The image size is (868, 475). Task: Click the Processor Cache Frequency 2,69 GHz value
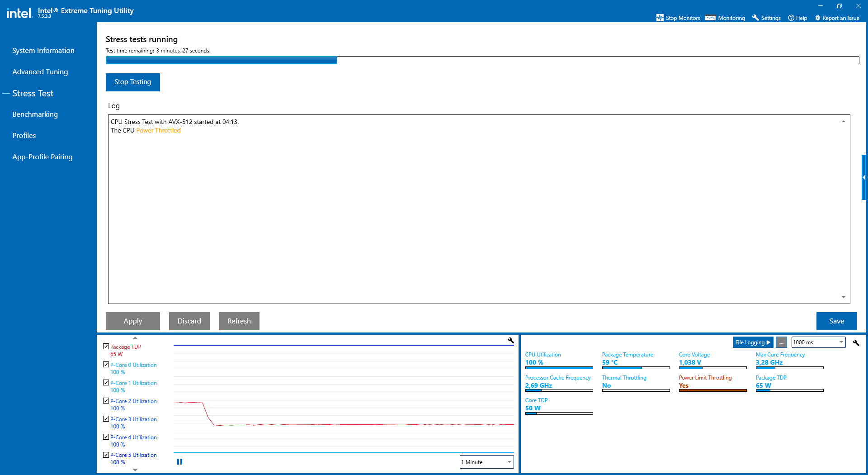coord(538,385)
